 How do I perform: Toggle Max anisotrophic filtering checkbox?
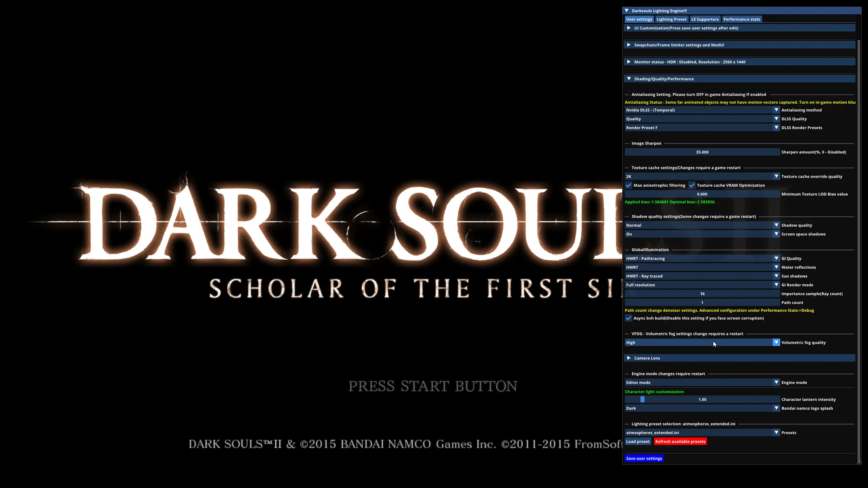(629, 185)
